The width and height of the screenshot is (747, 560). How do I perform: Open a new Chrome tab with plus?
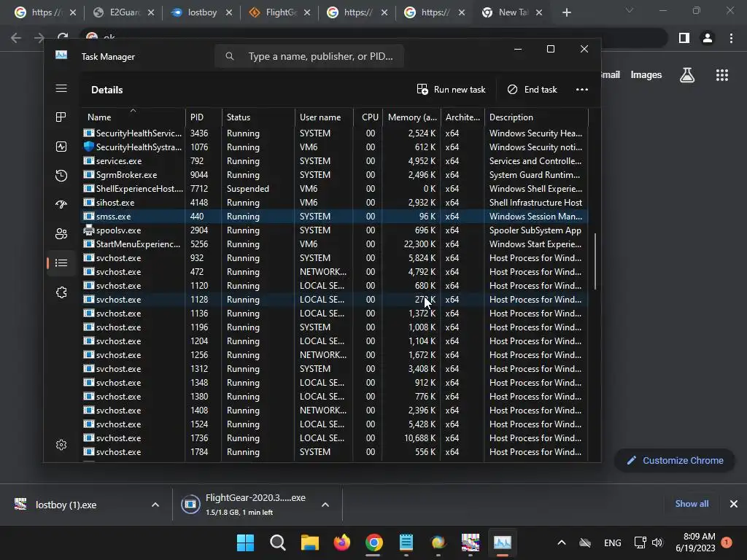tap(566, 12)
